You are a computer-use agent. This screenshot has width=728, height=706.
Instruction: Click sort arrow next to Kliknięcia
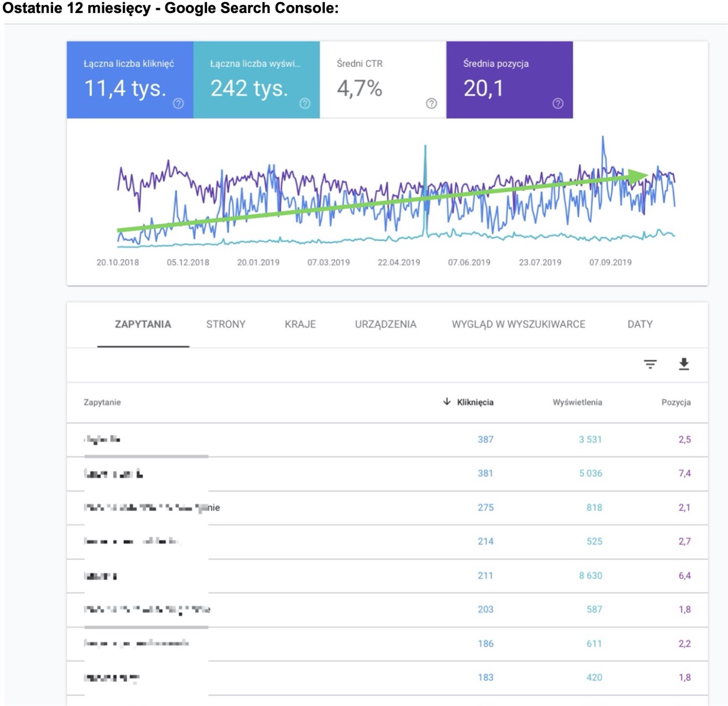tap(447, 401)
